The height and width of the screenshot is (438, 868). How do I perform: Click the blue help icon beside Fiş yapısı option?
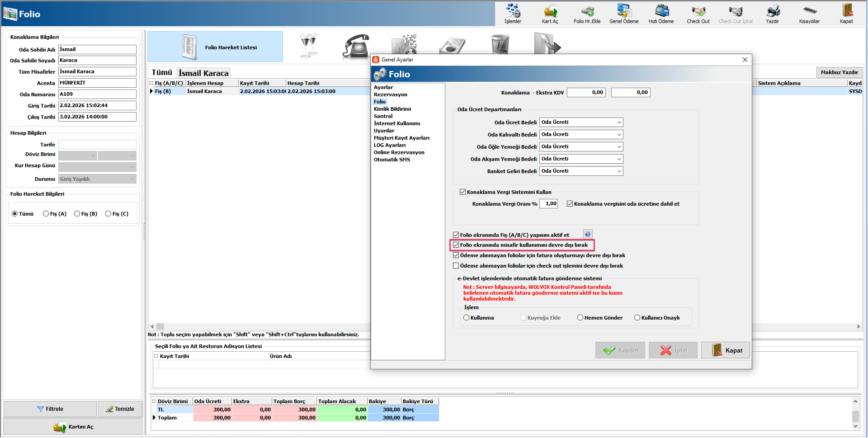[x=587, y=234]
